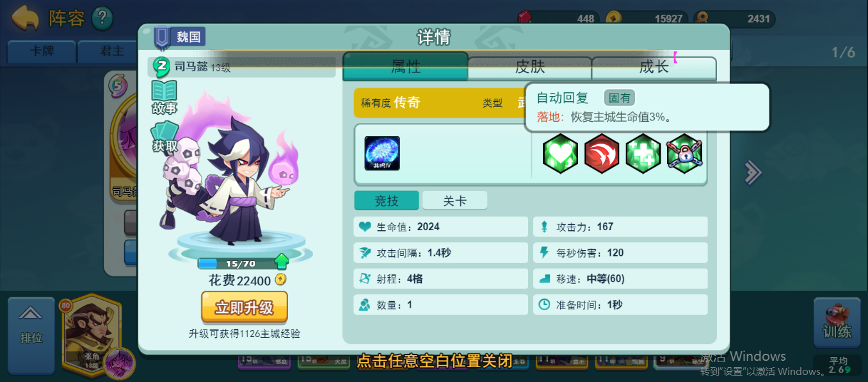Image resolution: width=868 pixels, height=382 pixels.
Task: Tap the green heart hexagon skill icon
Action: (x=561, y=154)
